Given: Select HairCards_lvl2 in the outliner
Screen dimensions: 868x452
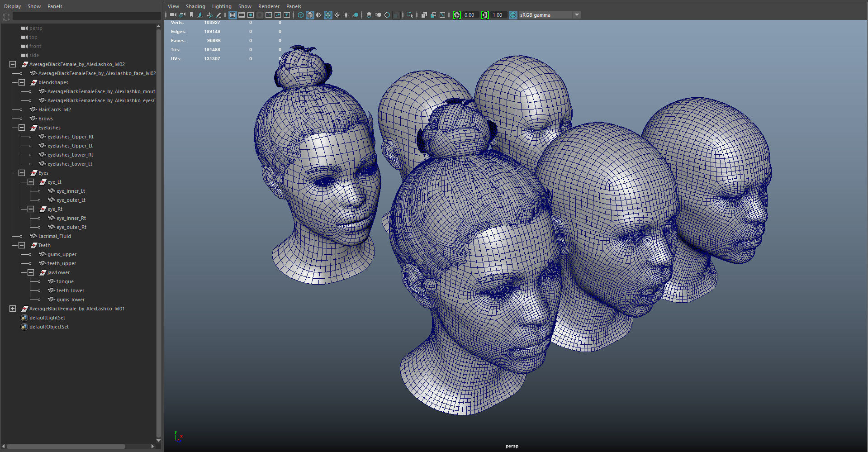Looking at the screenshot, I should pyautogui.click(x=55, y=109).
